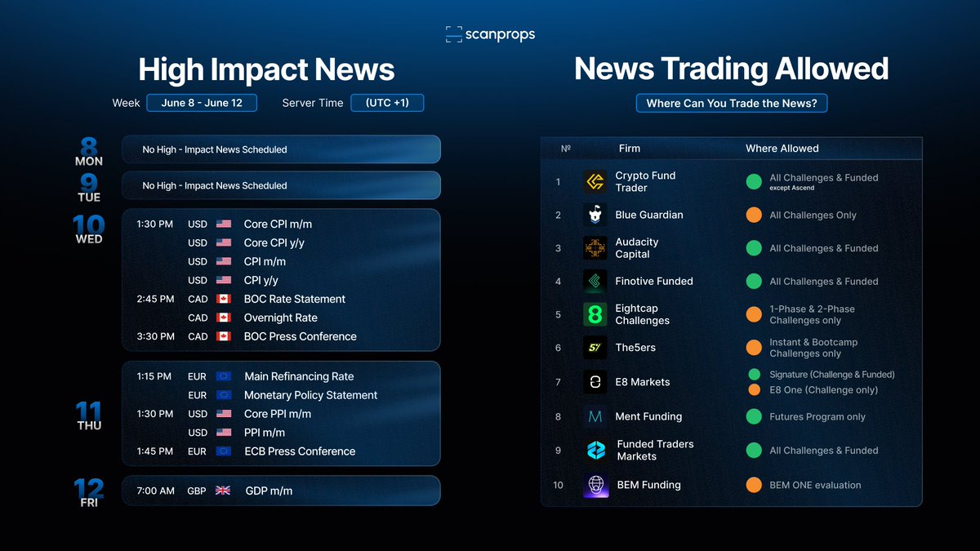Click the ECB Press Conference event text

pyautogui.click(x=300, y=451)
